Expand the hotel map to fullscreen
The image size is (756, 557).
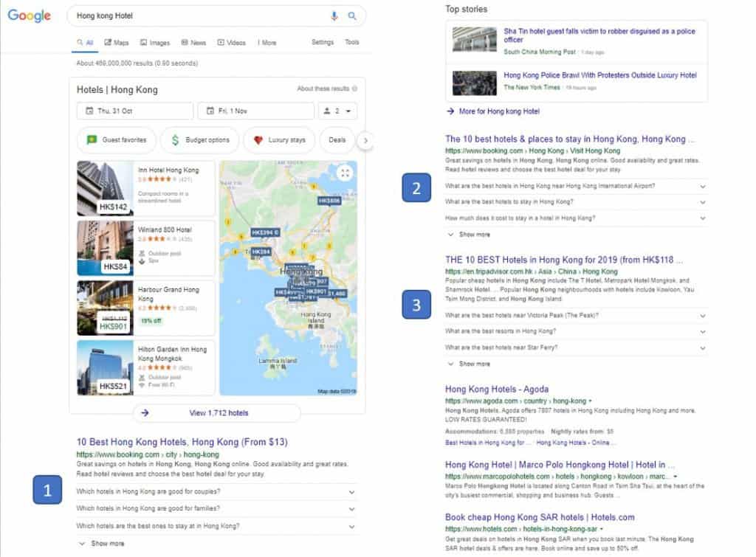pos(345,173)
